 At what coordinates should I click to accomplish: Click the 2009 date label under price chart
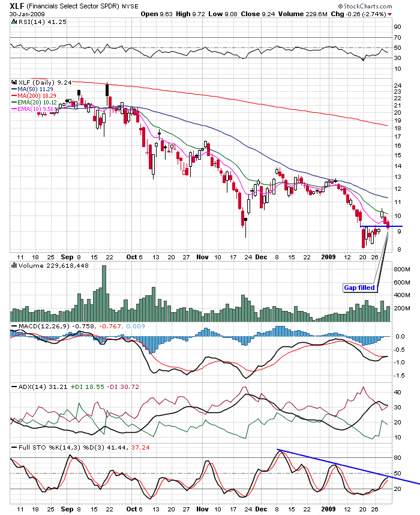pos(328,257)
